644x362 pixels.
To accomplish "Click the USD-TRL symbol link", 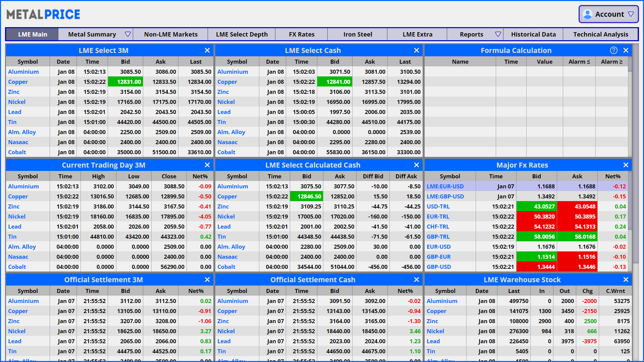I will click(438, 206).
